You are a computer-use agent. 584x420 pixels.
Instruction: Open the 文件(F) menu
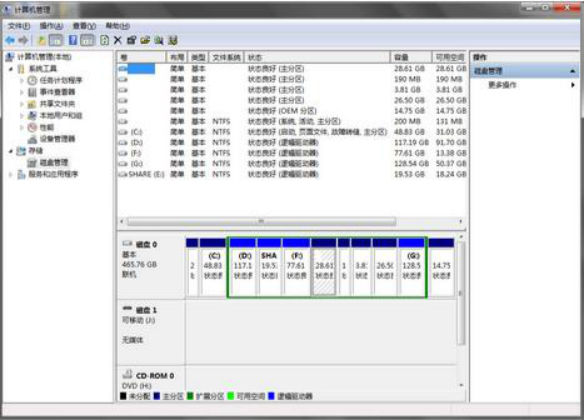click(x=19, y=26)
